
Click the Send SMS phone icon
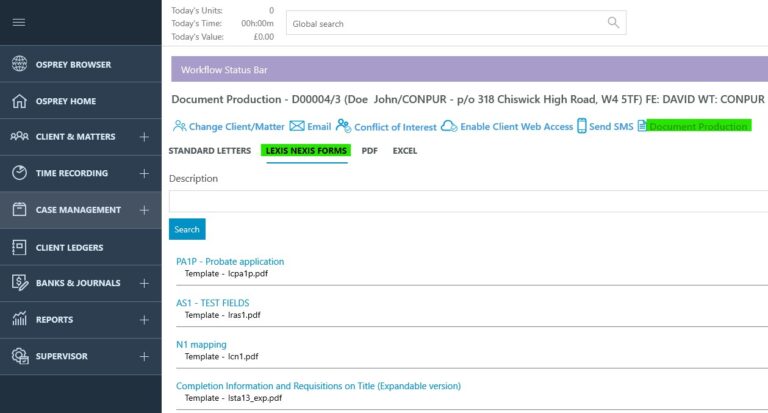click(582, 126)
